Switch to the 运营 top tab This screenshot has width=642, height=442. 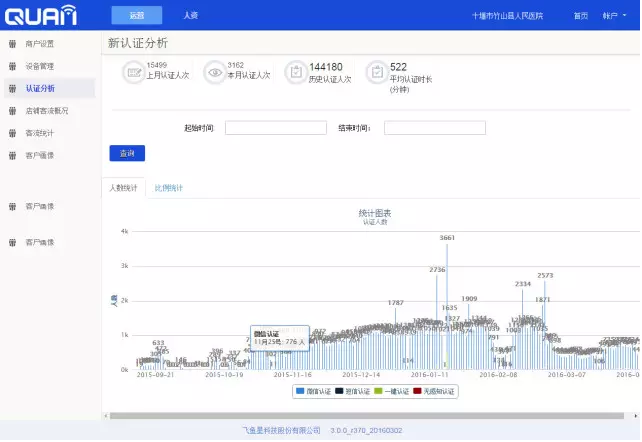click(x=137, y=16)
